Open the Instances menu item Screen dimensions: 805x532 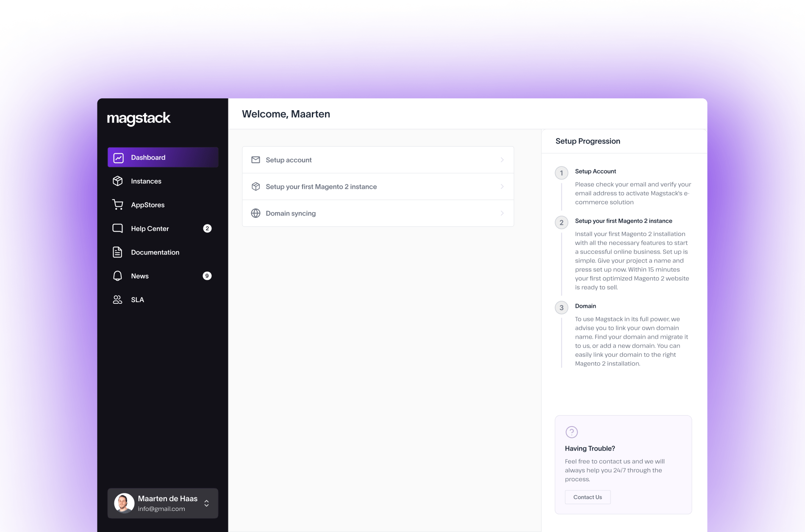pos(163,181)
